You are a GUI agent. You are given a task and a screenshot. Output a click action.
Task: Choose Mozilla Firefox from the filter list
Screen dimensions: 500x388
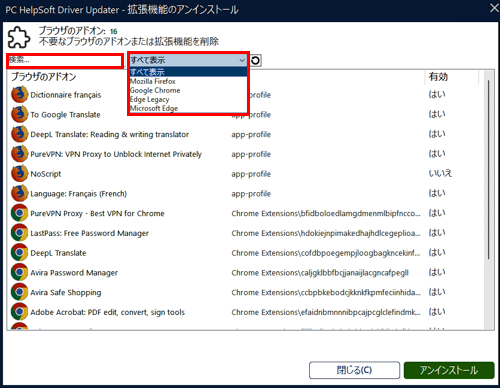click(x=188, y=81)
